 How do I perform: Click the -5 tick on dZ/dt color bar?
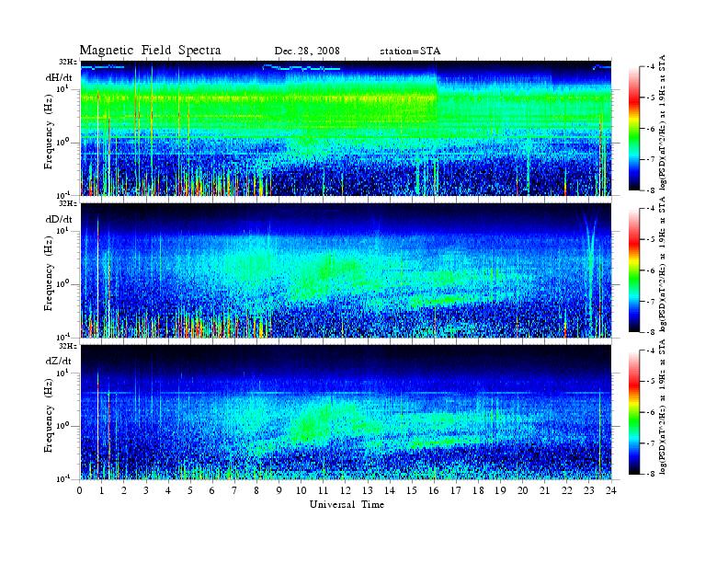click(x=651, y=382)
